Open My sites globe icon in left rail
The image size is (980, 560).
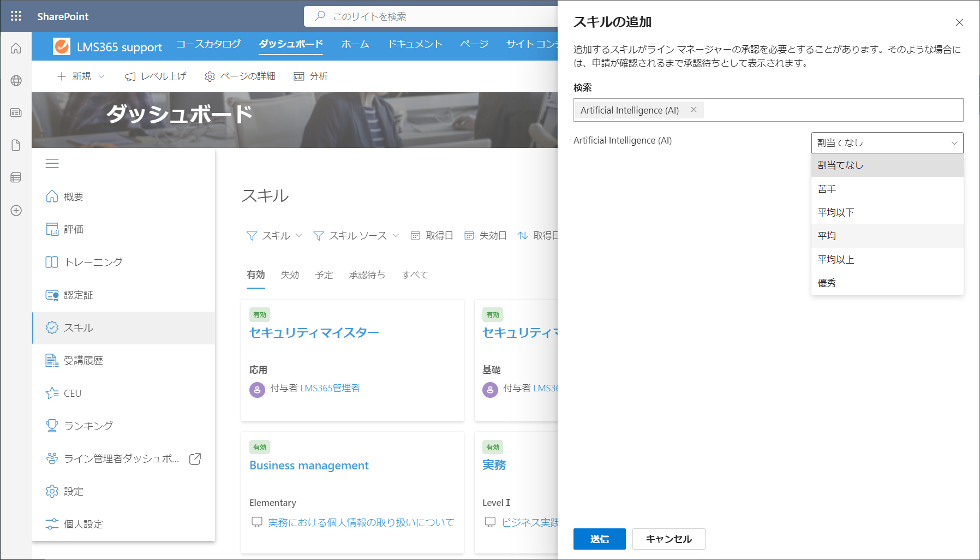coord(16,81)
